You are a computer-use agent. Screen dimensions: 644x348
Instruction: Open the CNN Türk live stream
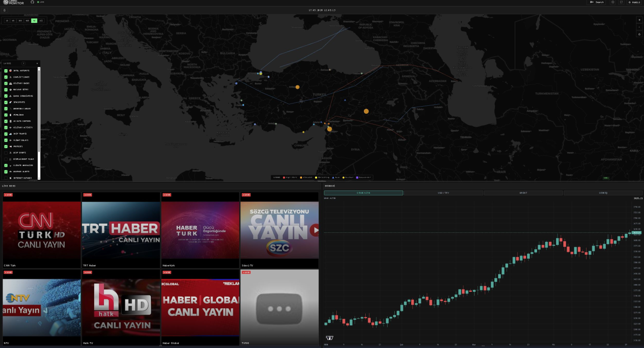pos(42,230)
